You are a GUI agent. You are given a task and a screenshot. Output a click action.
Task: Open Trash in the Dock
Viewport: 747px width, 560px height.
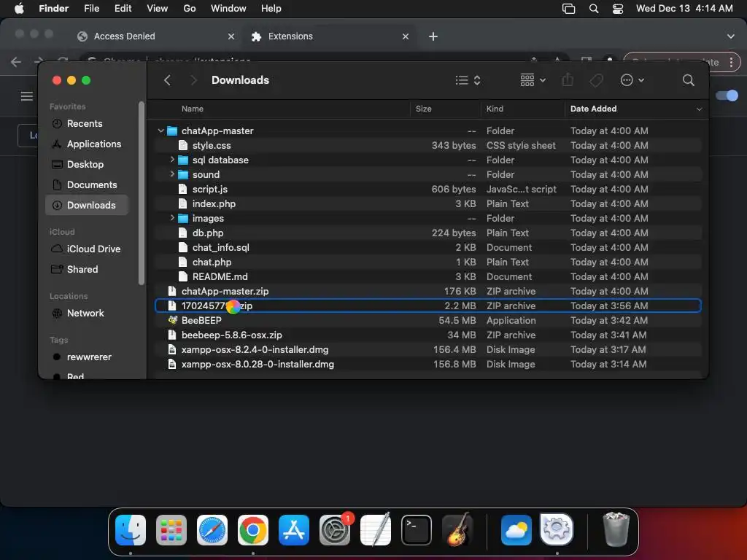coord(616,529)
